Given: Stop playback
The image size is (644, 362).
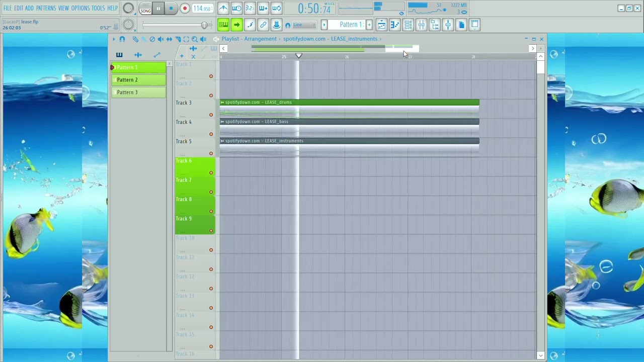Looking at the screenshot, I should (x=171, y=8).
